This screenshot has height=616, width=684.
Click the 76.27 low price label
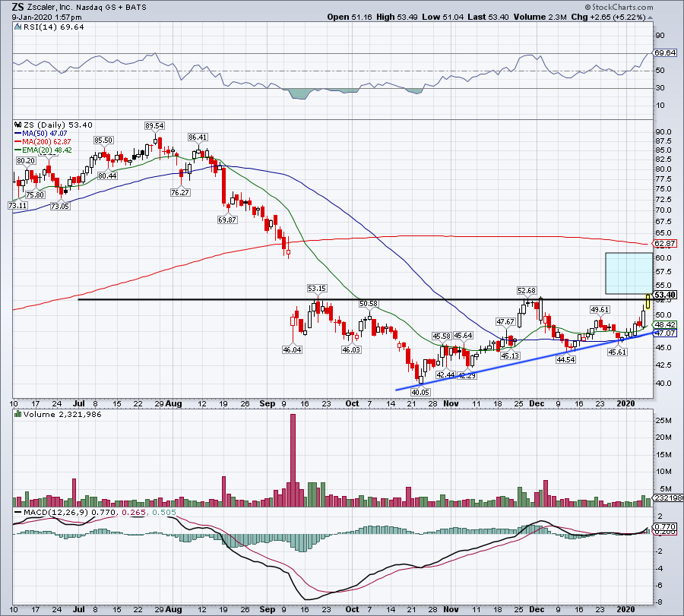[x=180, y=192]
